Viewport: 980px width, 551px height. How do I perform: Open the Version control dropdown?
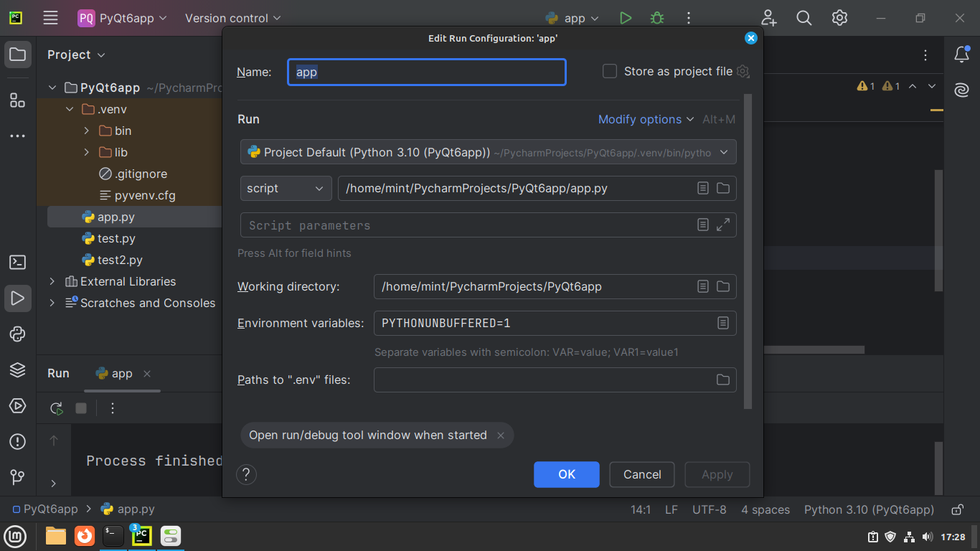click(233, 18)
